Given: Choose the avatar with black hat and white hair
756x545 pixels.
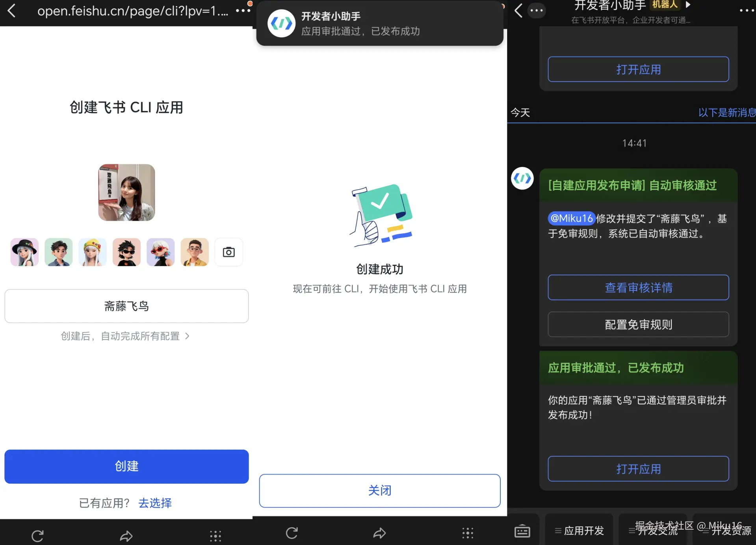Looking at the screenshot, I should tap(24, 252).
